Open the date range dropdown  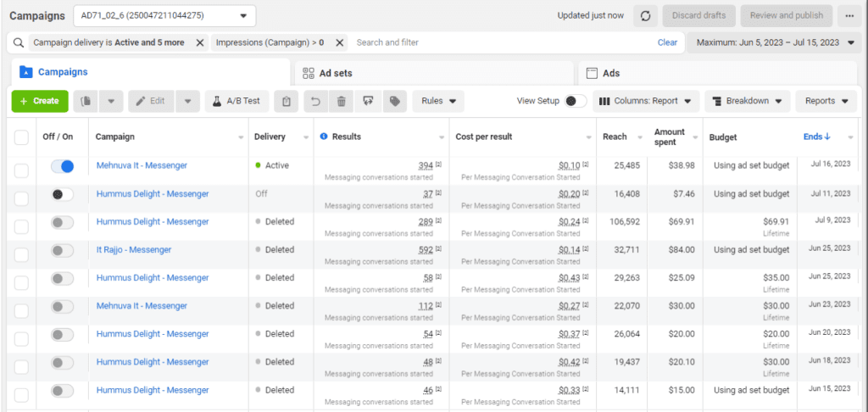point(776,42)
